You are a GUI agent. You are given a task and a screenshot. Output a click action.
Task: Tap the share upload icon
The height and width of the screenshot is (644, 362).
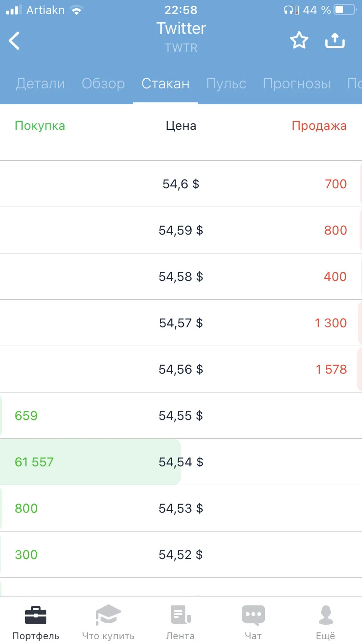335,41
